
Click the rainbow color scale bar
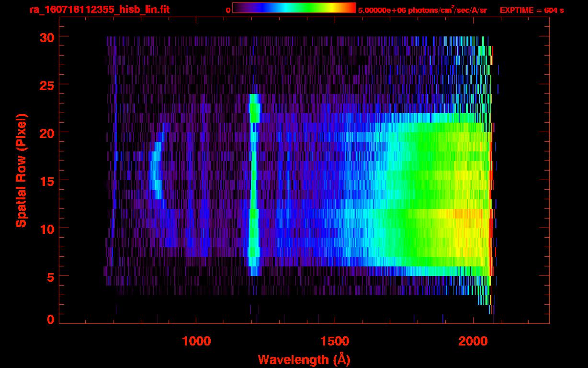294,8
